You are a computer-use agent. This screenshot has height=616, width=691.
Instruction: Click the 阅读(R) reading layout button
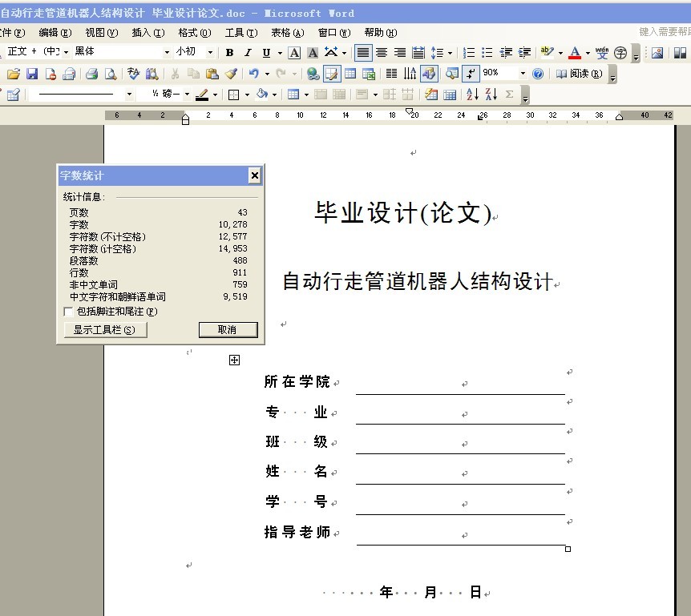click(579, 74)
